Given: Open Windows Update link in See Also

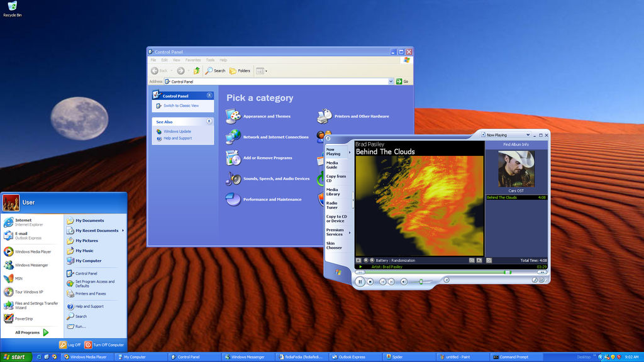Looking at the screenshot, I should click(177, 131).
